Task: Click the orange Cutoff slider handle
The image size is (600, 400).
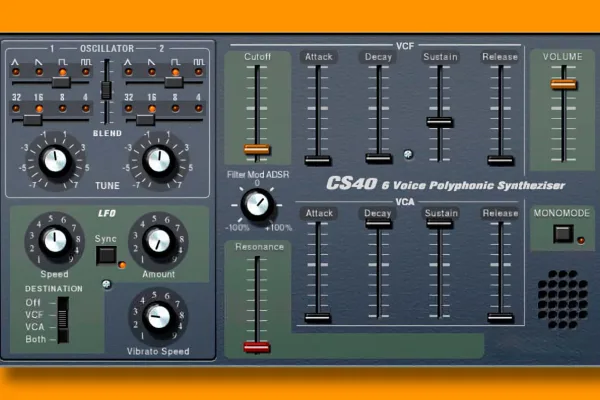Action: pyautogui.click(x=257, y=149)
